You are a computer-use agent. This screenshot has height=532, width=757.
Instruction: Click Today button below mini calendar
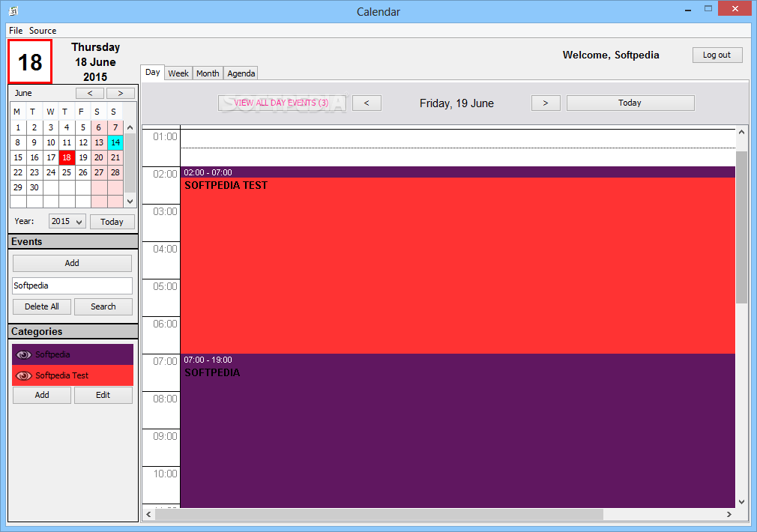pos(112,222)
